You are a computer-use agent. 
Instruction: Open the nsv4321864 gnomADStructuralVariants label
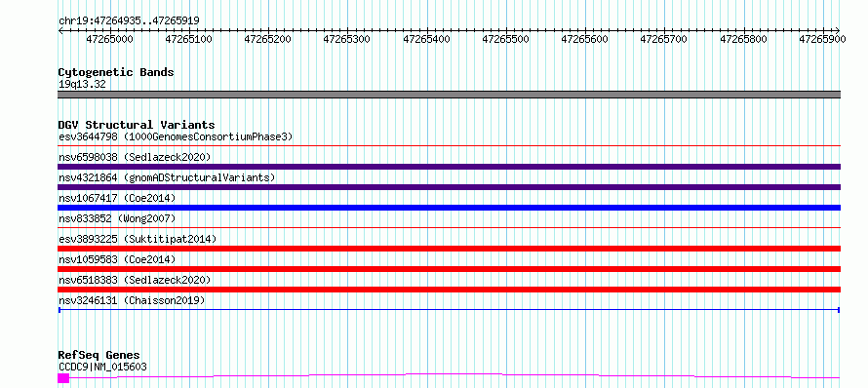click(x=167, y=177)
